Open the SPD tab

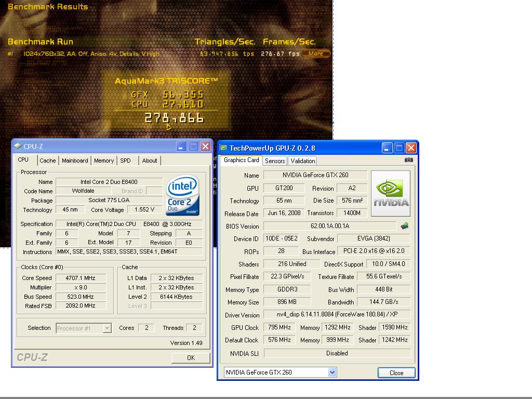coord(126,161)
